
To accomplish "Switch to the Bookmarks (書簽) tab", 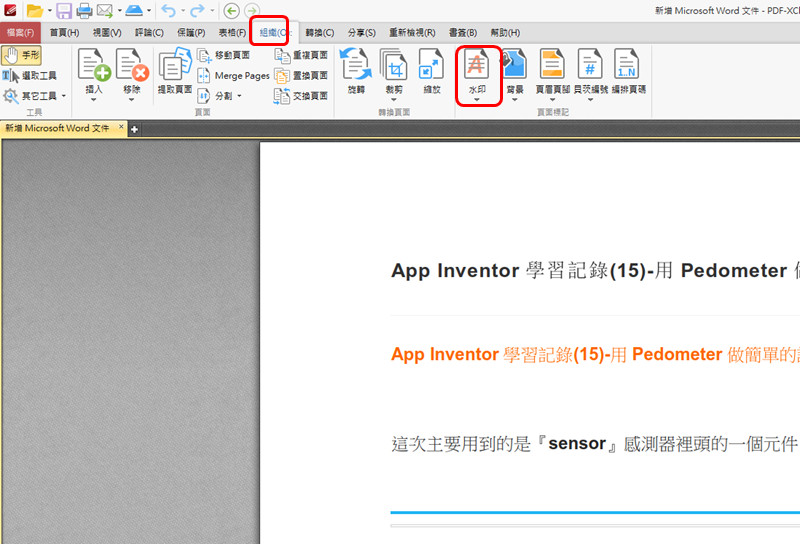I will pos(463,33).
